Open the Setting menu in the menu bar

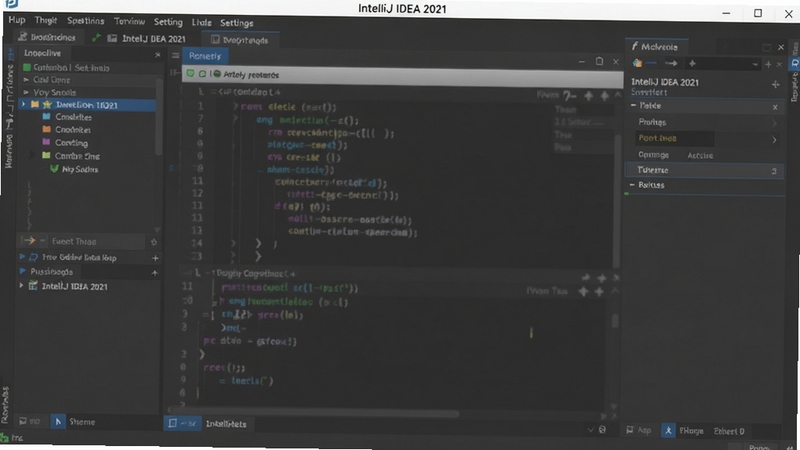(168, 22)
